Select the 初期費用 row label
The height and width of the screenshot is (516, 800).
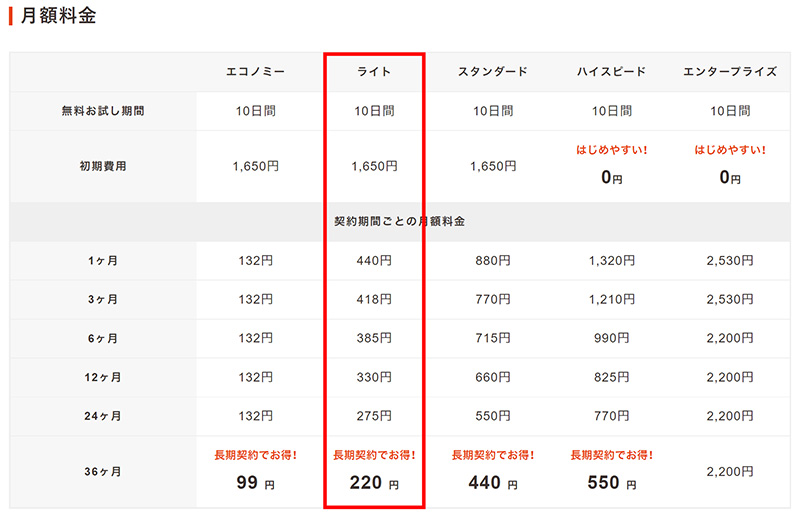(103, 166)
